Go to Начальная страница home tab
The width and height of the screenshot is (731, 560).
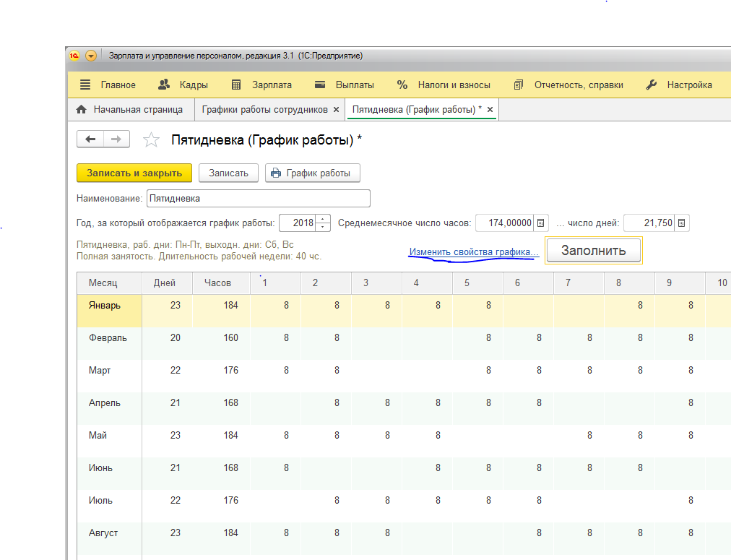point(129,110)
